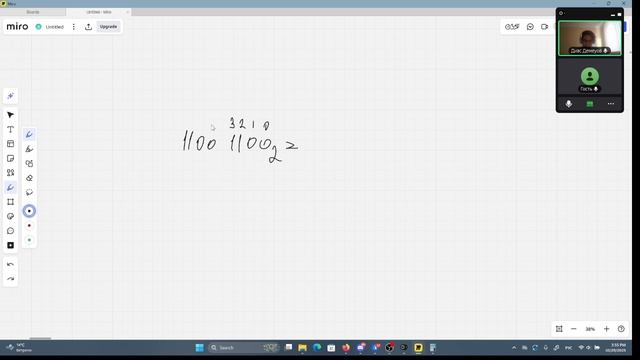Redo the last action

tap(11, 279)
